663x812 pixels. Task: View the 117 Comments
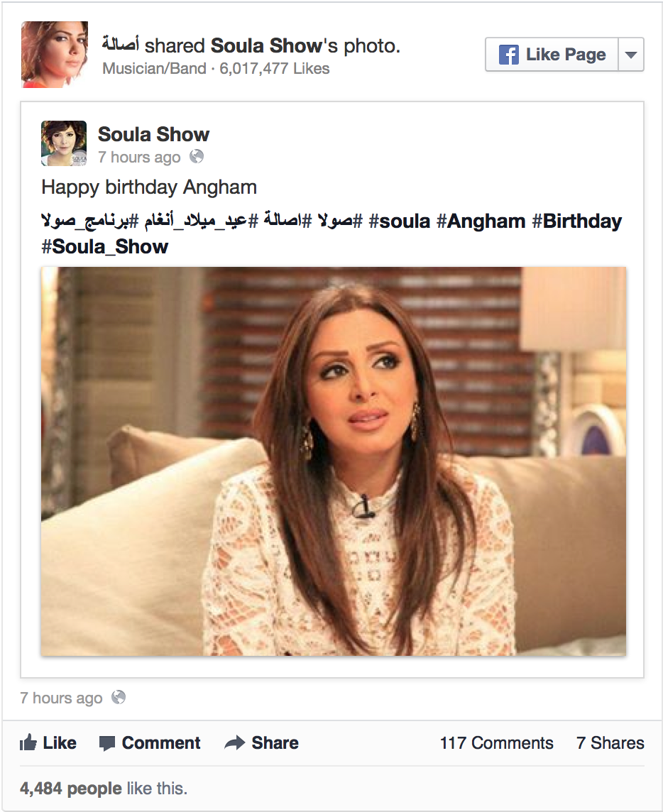[x=497, y=743]
